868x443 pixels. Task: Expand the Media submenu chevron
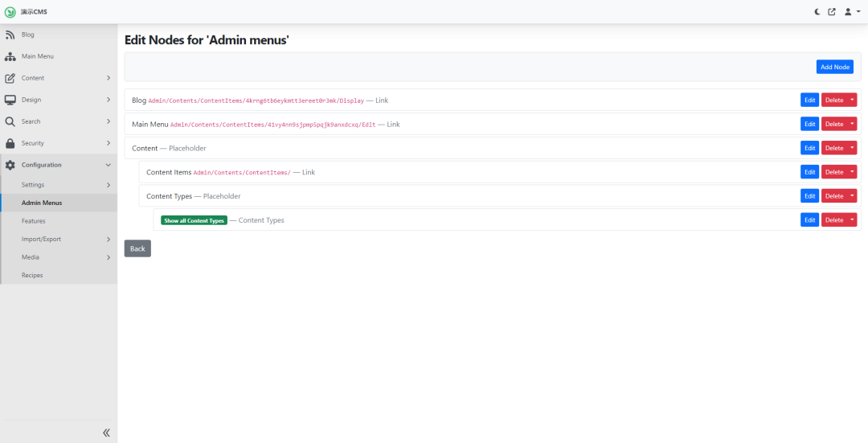click(x=108, y=257)
